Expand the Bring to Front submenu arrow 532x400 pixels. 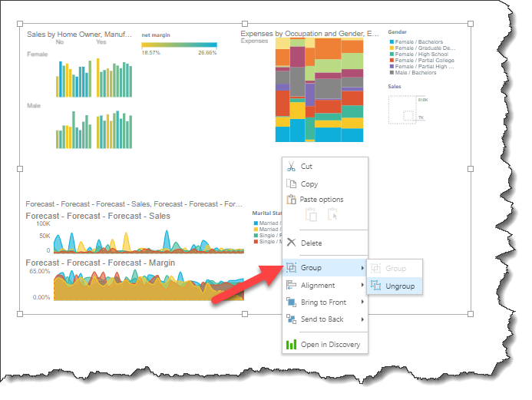362,302
